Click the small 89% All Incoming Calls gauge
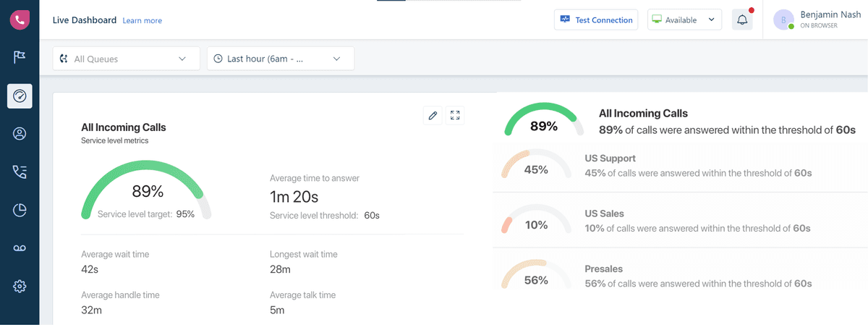 click(x=544, y=119)
